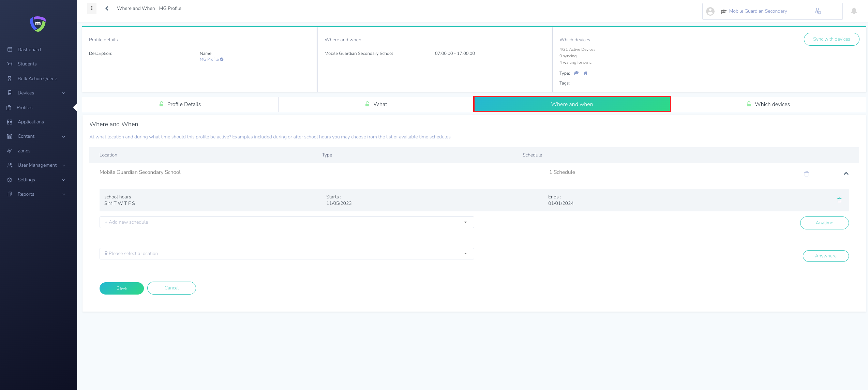This screenshot has width=868, height=390.
Task: Expand the Content submenu chevron
Action: [x=64, y=137]
